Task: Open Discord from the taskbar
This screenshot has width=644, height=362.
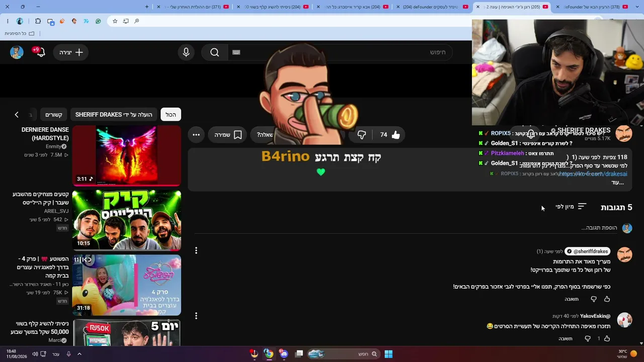Action: coord(284,354)
